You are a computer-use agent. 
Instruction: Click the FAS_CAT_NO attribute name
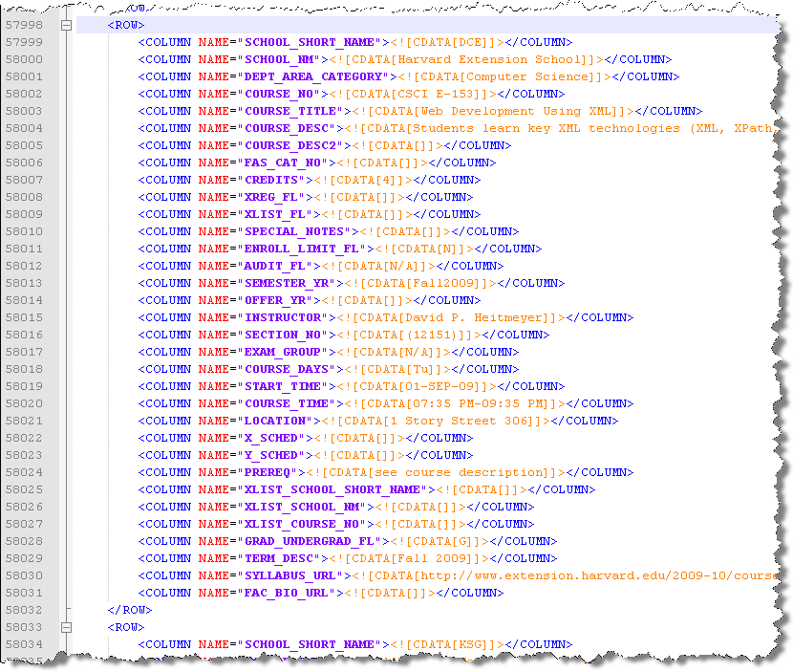click(283, 163)
